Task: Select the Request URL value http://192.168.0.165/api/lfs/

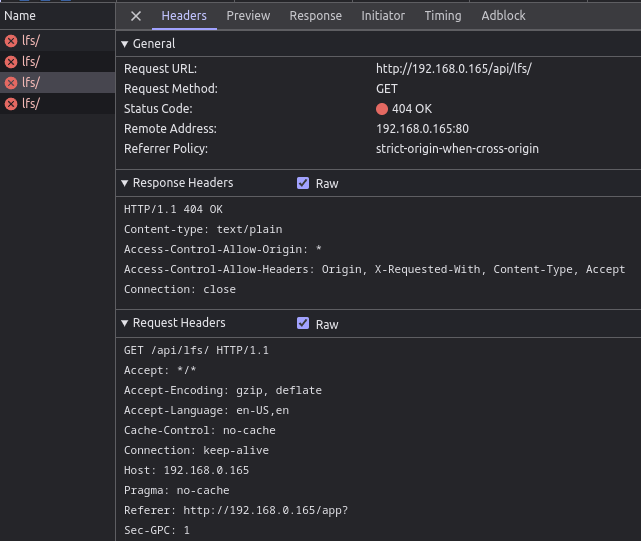Action: click(453, 68)
